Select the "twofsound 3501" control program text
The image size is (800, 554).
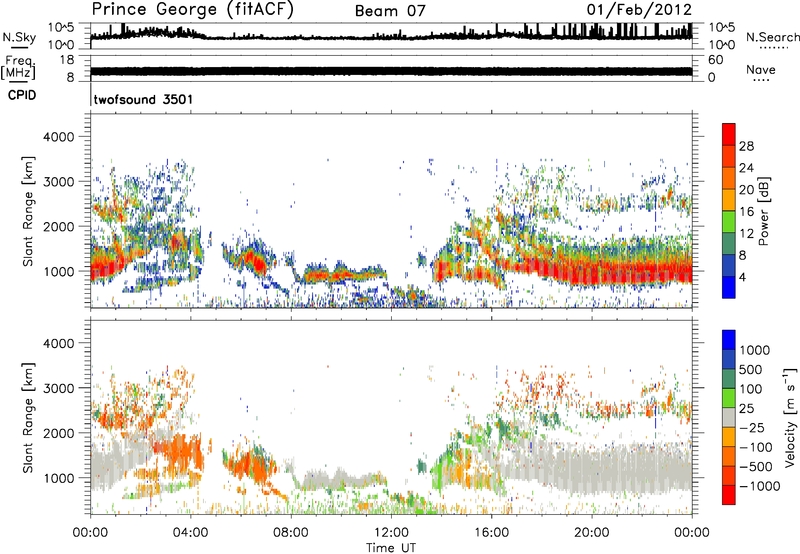click(x=143, y=99)
